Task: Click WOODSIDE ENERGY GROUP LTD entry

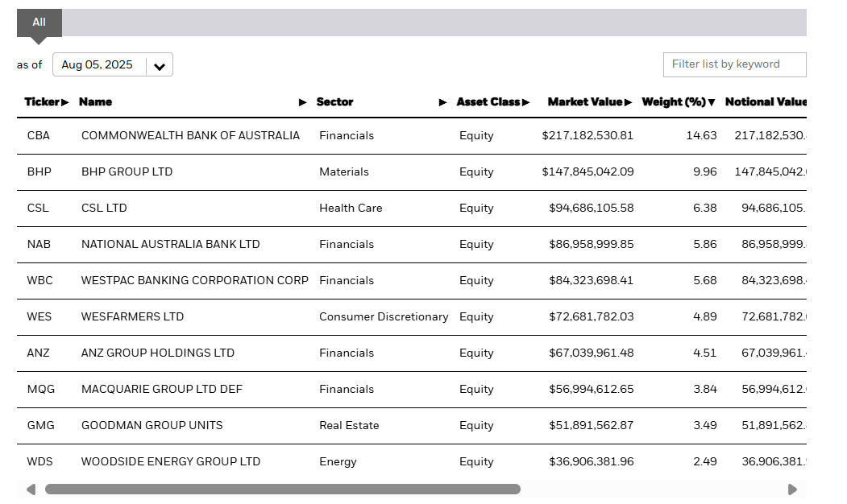Action: coord(170,462)
